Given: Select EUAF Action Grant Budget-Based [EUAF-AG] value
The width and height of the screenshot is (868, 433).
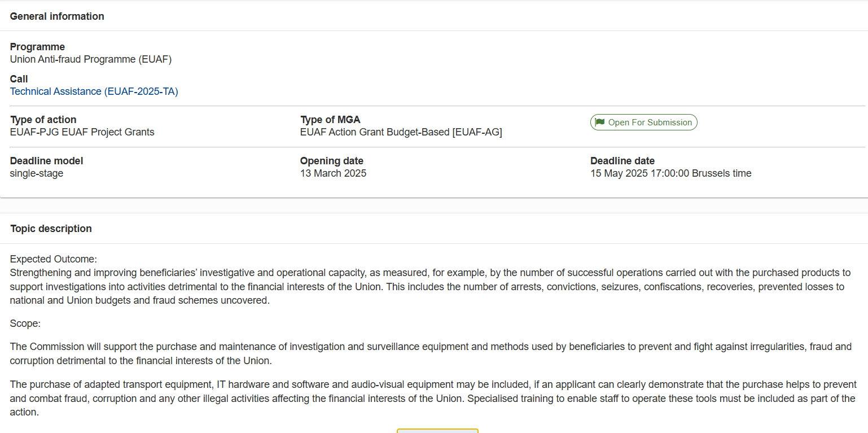Looking at the screenshot, I should point(401,132).
